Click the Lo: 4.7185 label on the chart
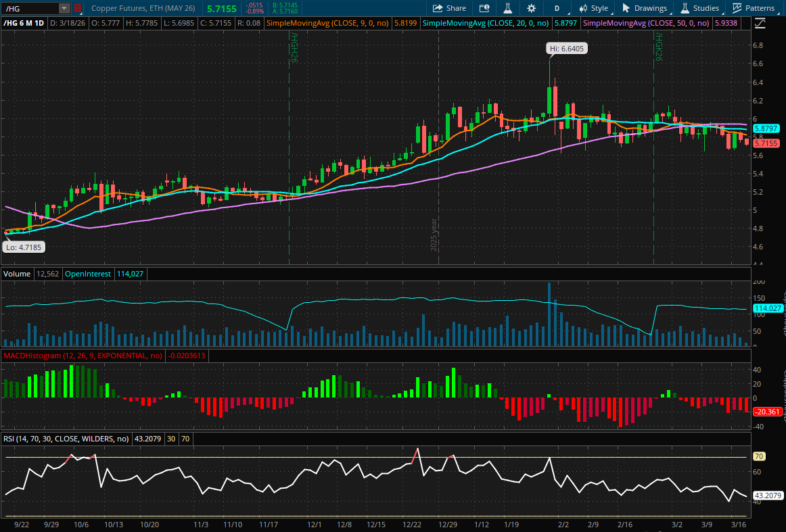 coord(24,247)
